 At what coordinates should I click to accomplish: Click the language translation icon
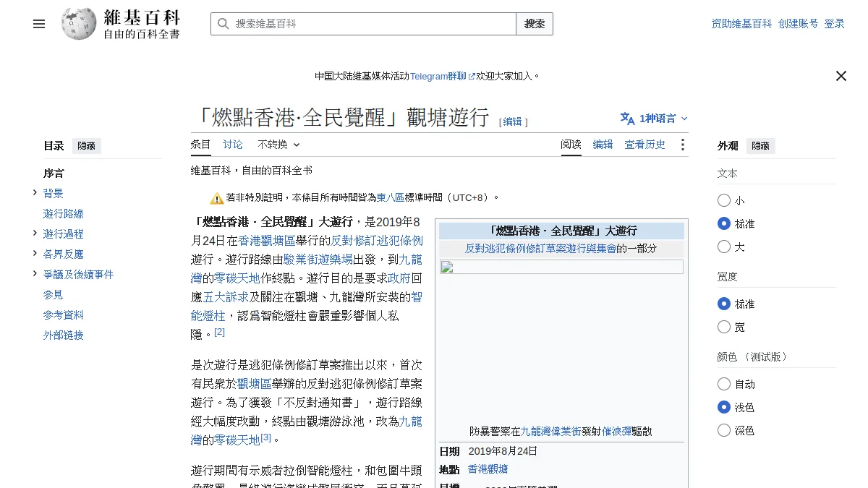(x=627, y=119)
